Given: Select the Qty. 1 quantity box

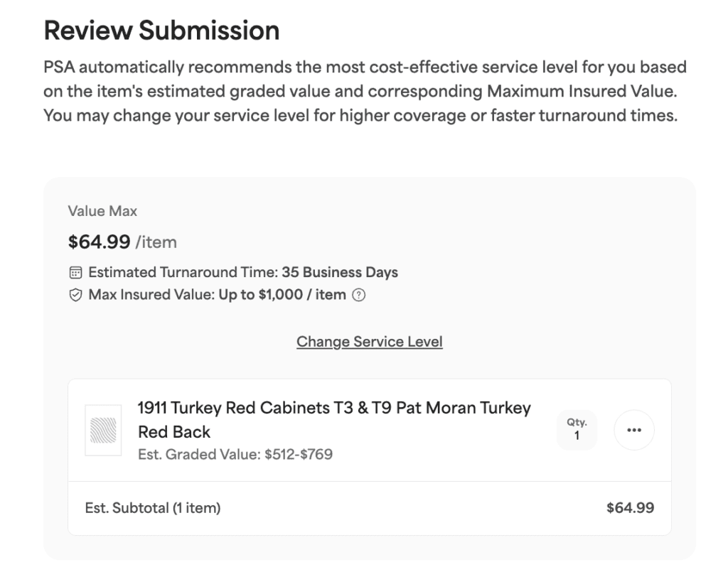Looking at the screenshot, I should click(577, 430).
